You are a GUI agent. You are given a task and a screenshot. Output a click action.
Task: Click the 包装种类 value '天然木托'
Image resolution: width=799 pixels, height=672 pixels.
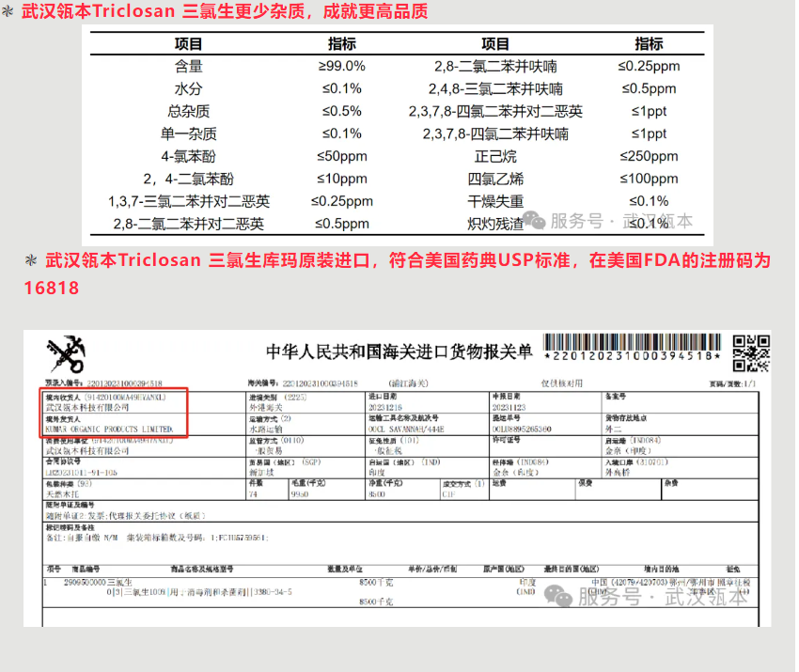point(62,494)
